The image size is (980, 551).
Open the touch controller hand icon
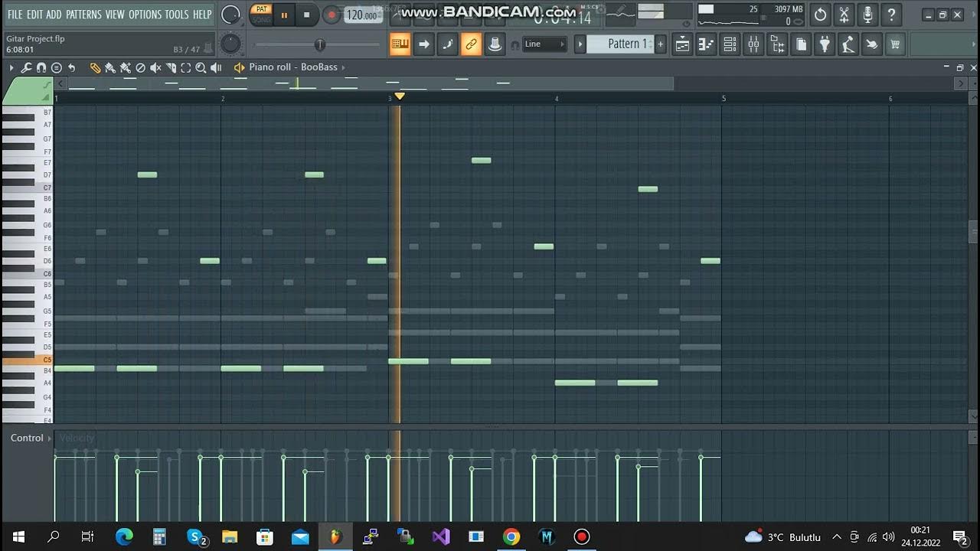click(x=872, y=44)
